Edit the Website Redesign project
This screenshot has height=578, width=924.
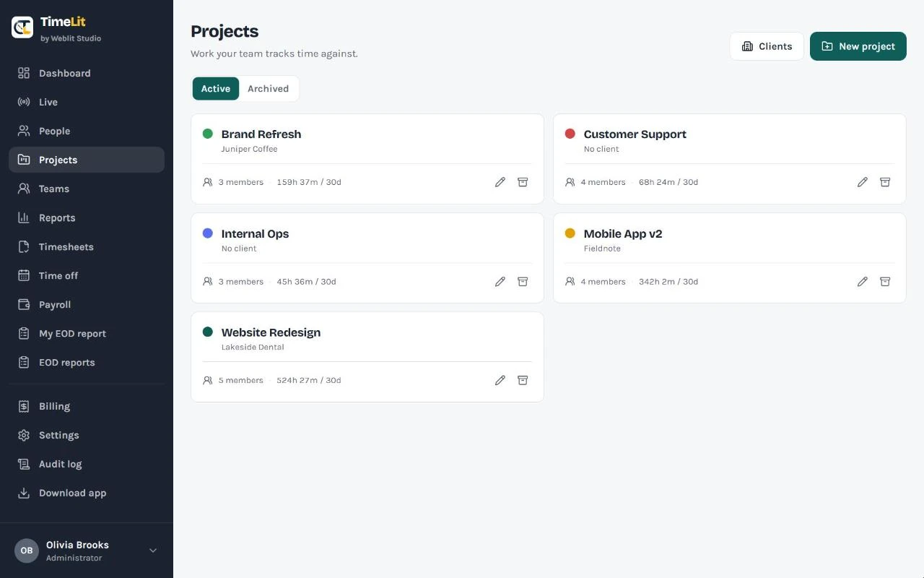pos(500,380)
